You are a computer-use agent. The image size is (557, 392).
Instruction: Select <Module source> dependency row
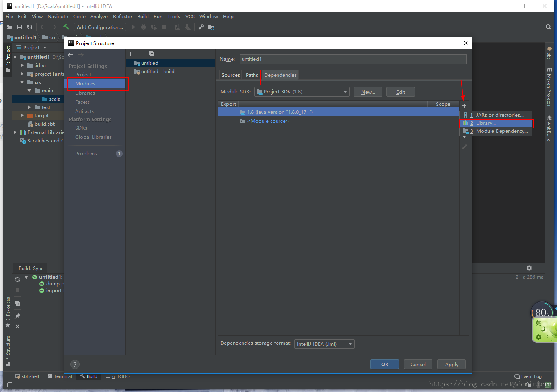pyautogui.click(x=339, y=121)
